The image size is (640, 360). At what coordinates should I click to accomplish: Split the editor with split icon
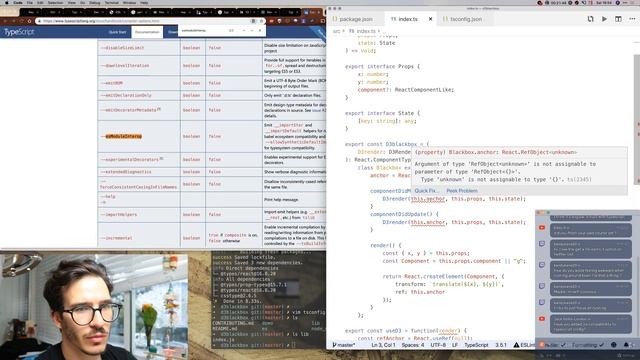pyautogui.click(x=618, y=19)
